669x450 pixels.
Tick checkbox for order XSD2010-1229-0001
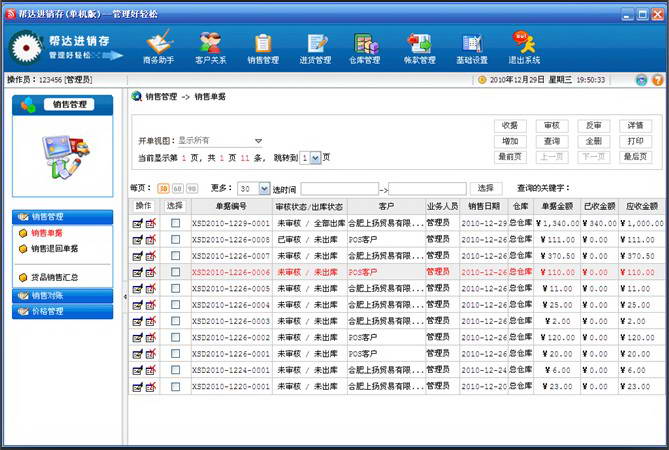(175, 223)
